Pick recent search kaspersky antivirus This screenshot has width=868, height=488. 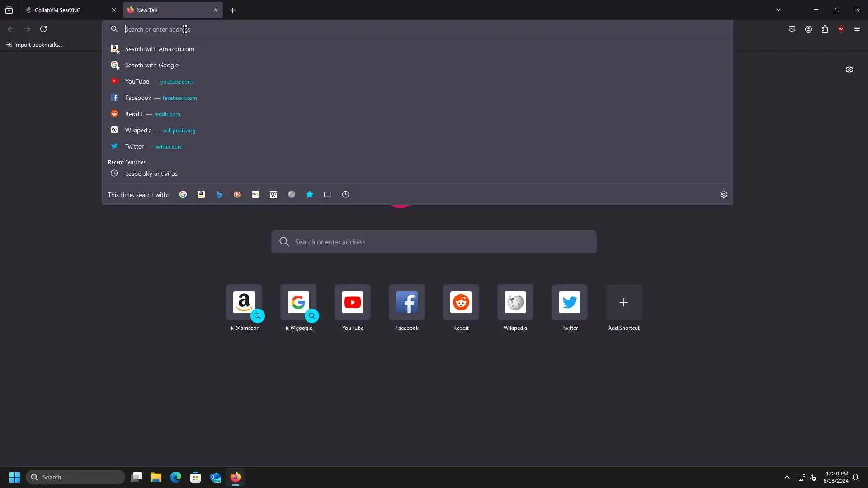(151, 174)
